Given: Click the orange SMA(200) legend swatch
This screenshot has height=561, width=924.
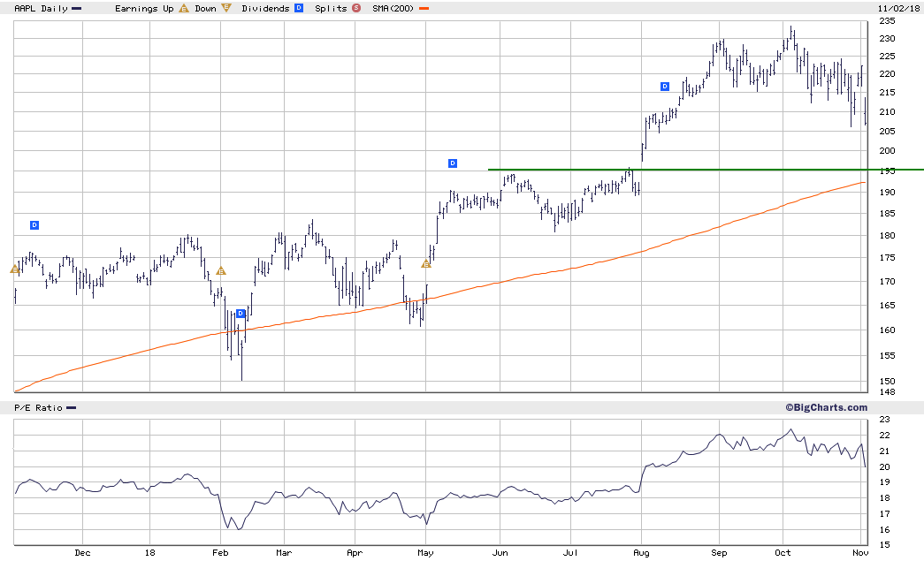Looking at the screenshot, I should pyautogui.click(x=424, y=9).
